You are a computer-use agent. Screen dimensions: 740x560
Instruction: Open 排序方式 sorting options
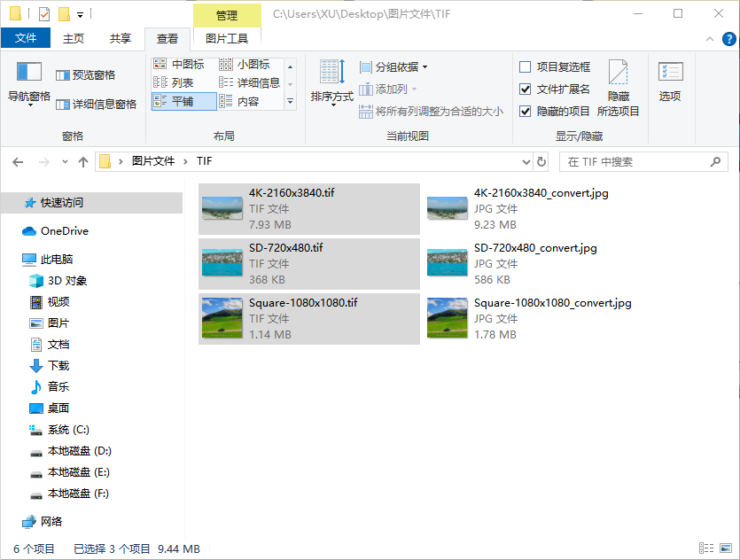click(331, 82)
